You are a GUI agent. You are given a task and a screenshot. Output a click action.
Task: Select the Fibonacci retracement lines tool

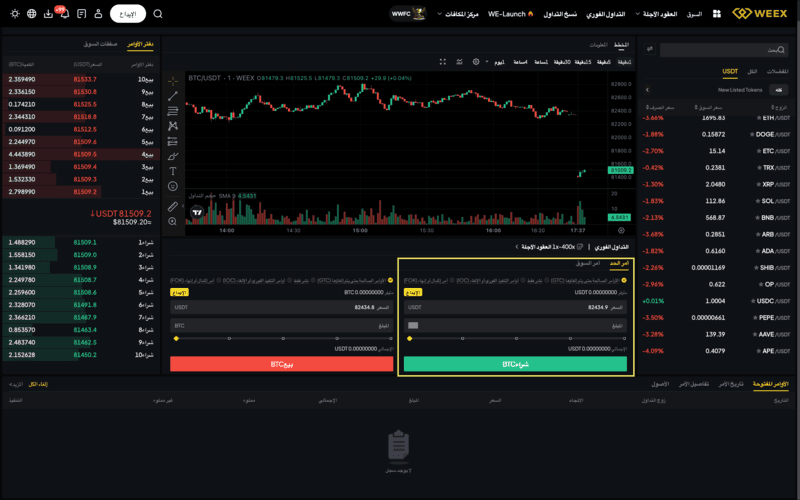[173, 111]
